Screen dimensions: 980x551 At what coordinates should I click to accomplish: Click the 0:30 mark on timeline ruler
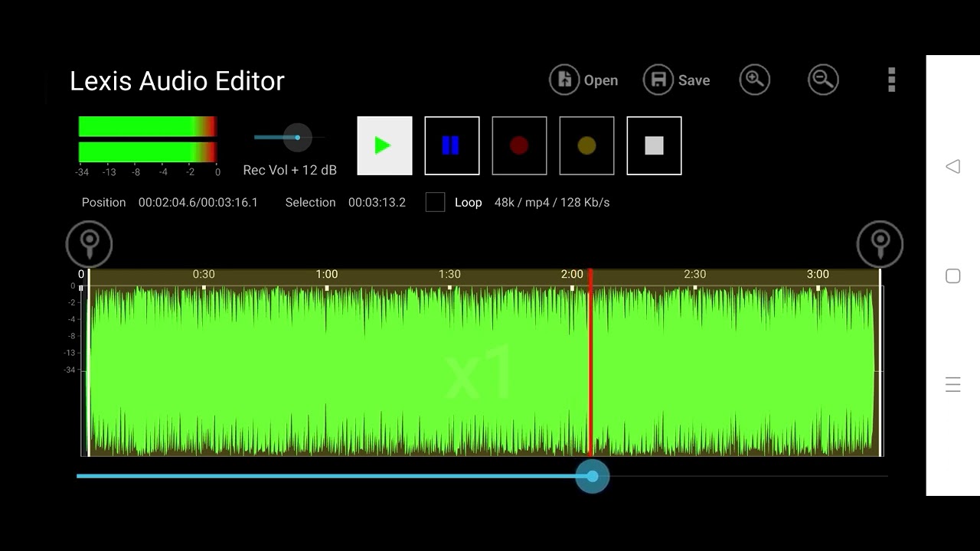point(204,274)
